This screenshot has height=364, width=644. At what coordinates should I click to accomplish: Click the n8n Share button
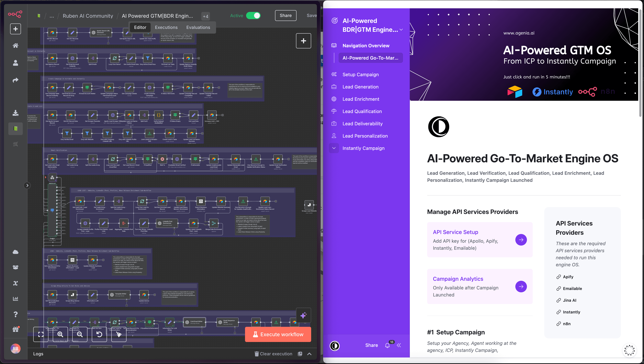coord(285,16)
